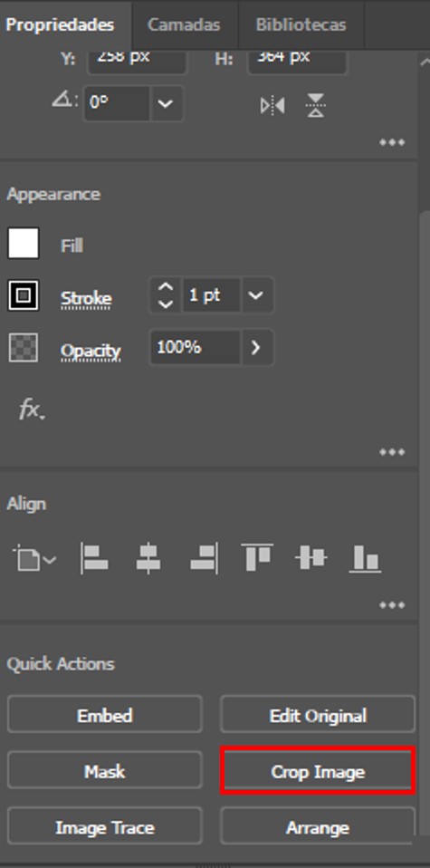
Task: Switch to the Bibliotecas tab
Action: (x=301, y=24)
